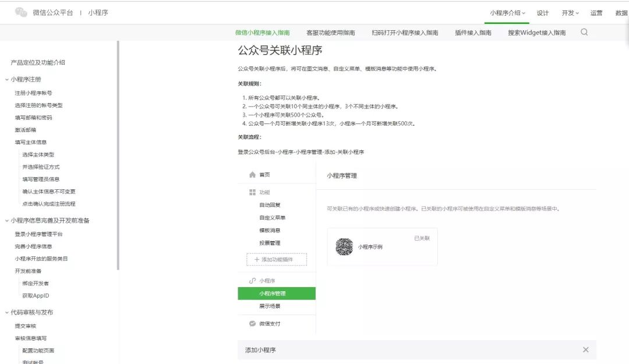Collapse the 小程序信息完善及开发前准备 section
Image resolution: width=629 pixels, height=364 pixels.
pos(7,221)
